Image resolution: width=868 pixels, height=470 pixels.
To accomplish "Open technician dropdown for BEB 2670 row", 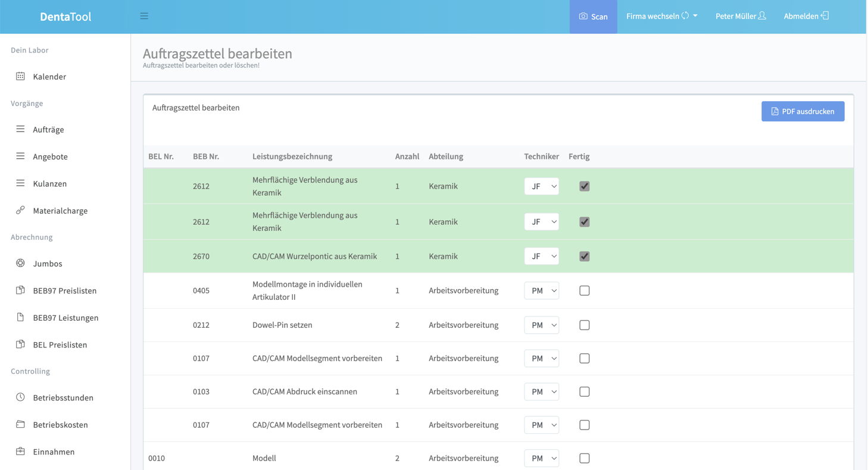I will [x=541, y=256].
